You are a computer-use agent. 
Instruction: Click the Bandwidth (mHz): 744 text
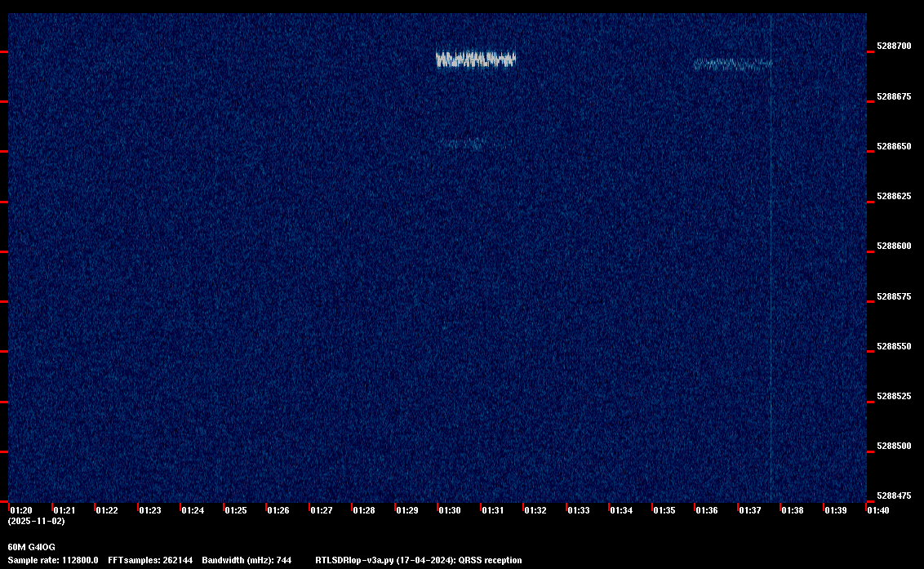(x=247, y=560)
